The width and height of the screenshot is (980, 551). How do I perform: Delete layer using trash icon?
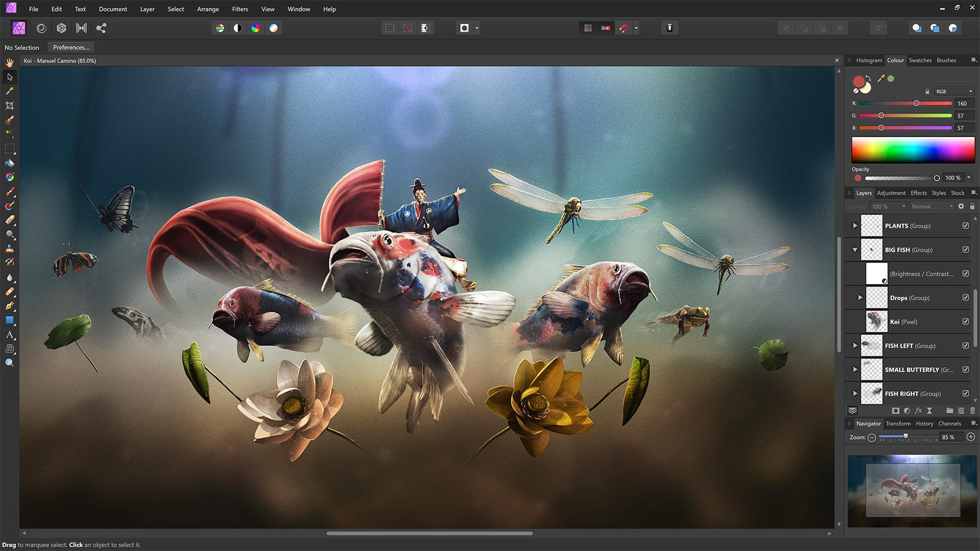[972, 411]
